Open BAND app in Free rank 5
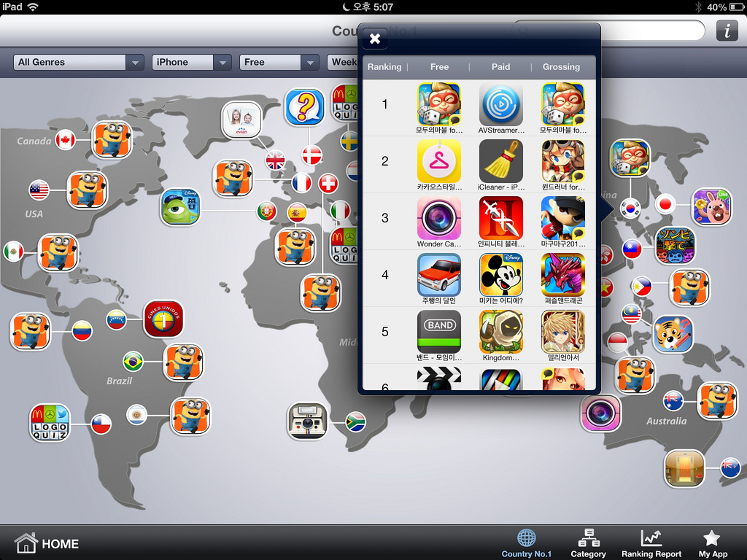This screenshot has width=747, height=560. [438, 332]
